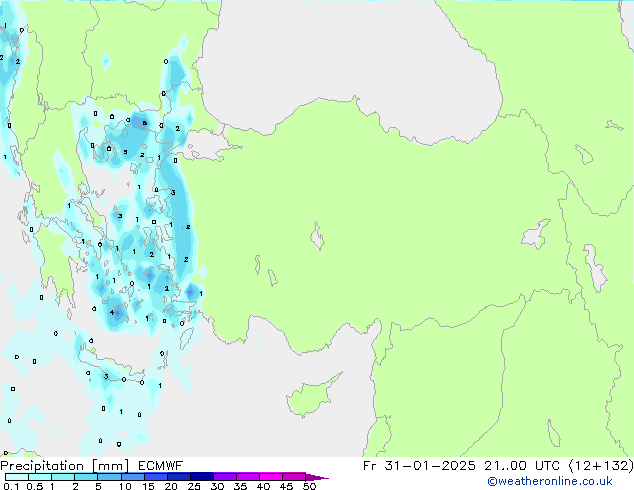Image resolution: width=634 pixels, height=490 pixels.
Task: Pick the legend swatch between 1 and 2
Action: [x=64, y=477]
